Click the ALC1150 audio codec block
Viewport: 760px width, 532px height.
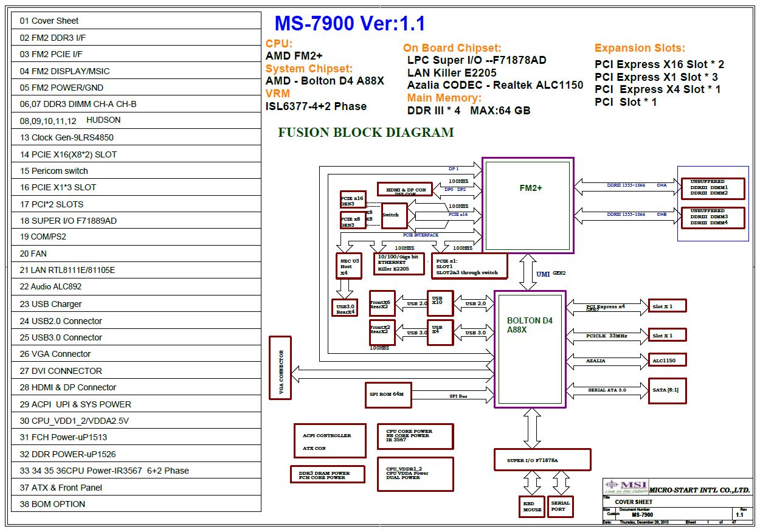(x=667, y=361)
